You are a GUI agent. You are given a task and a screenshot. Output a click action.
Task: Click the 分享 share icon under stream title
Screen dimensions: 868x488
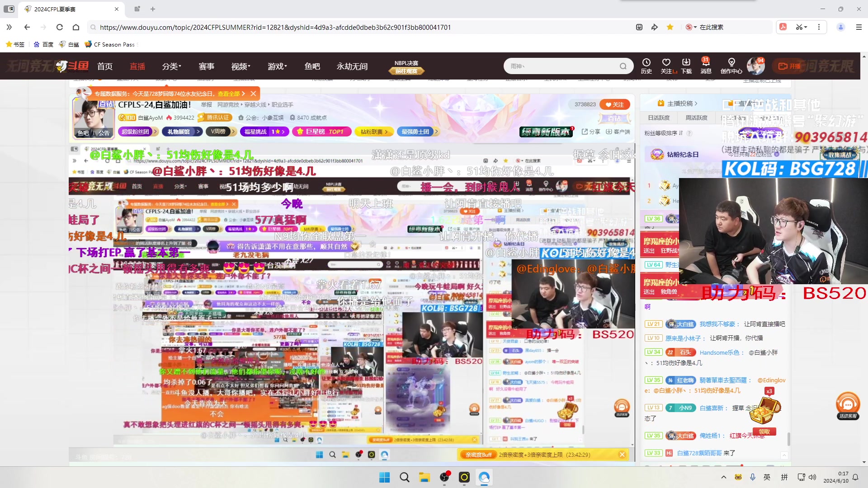tap(591, 131)
